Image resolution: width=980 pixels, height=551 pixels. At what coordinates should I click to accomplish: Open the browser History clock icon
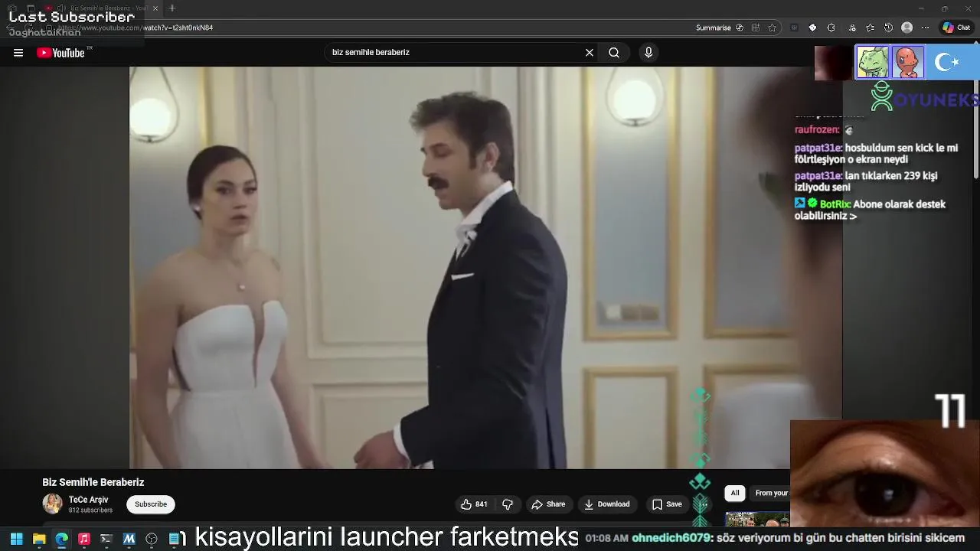[888, 28]
